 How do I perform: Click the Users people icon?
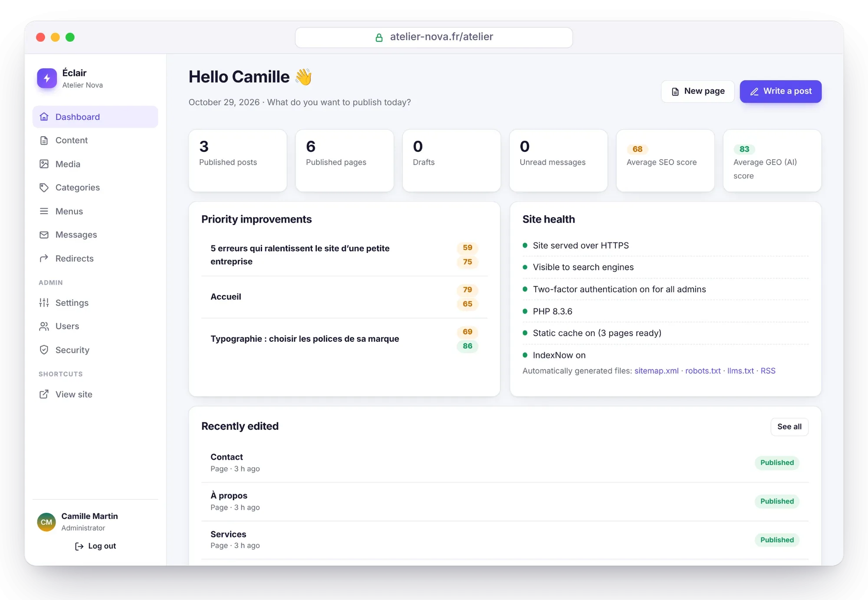pyautogui.click(x=44, y=326)
